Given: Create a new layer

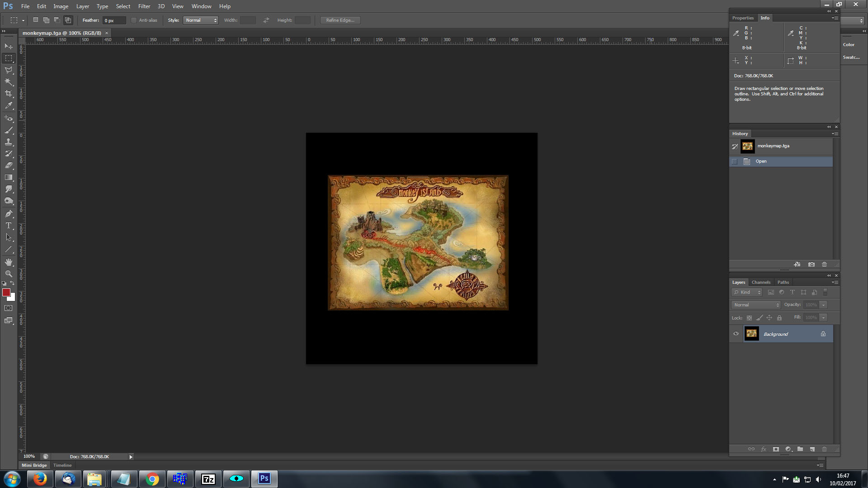Looking at the screenshot, I should coord(812,449).
